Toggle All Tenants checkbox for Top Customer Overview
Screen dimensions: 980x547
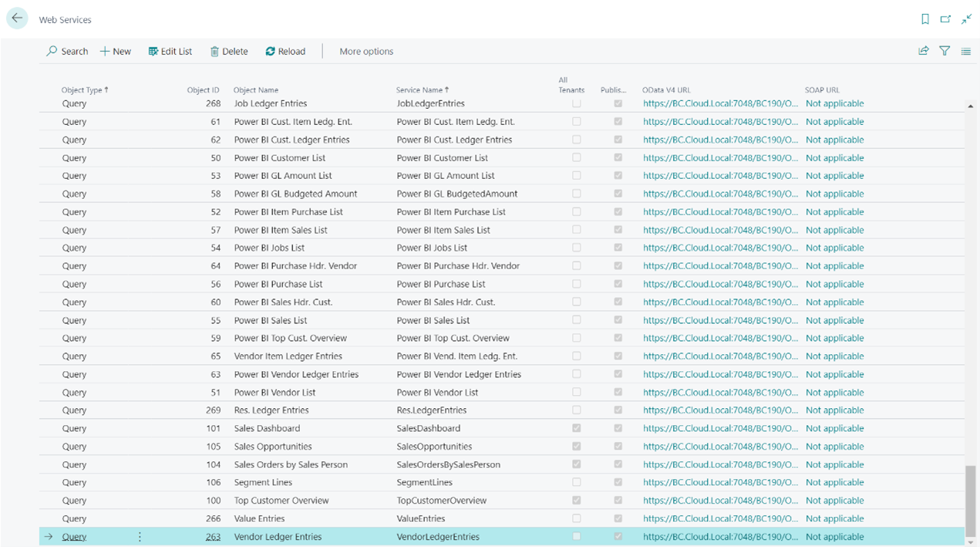(x=576, y=500)
